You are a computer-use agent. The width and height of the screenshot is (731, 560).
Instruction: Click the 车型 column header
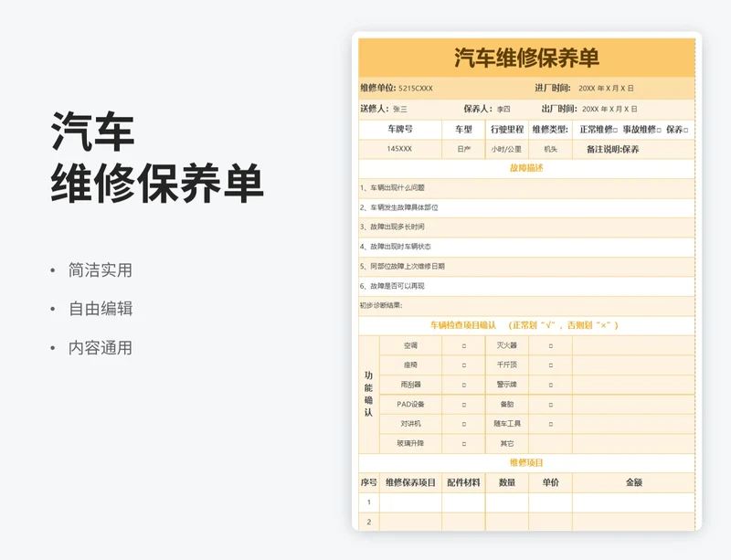[x=464, y=130]
